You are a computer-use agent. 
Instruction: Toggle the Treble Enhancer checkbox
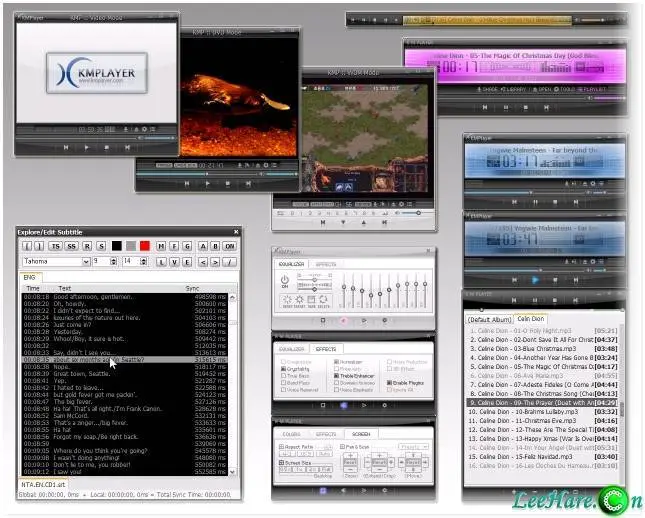(x=336, y=376)
